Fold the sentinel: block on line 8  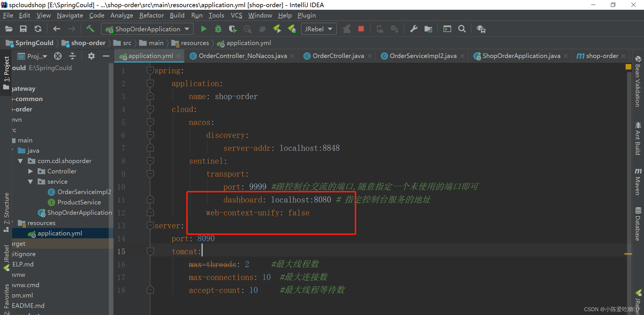click(150, 161)
